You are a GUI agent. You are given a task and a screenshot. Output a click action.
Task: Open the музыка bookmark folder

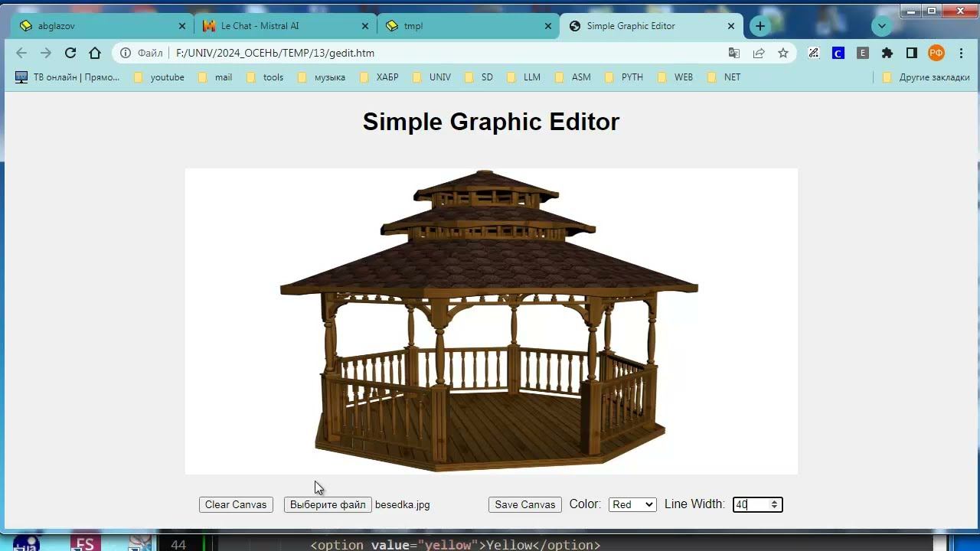[x=322, y=77]
